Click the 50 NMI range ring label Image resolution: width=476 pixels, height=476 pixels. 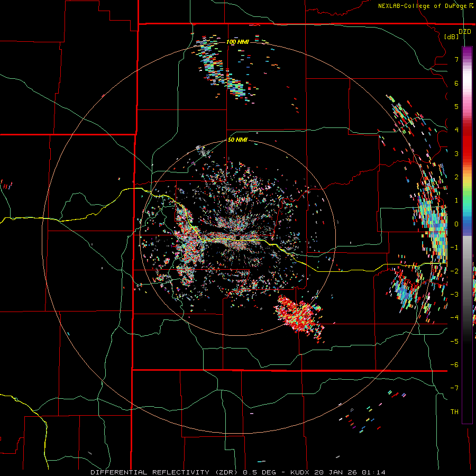pos(237,140)
